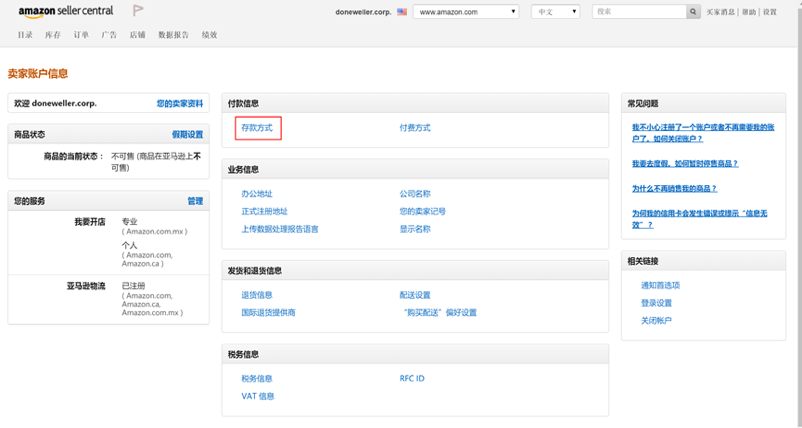The image size is (802, 428).
Task: Open the 付费方式 link
Action: coord(415,128)
